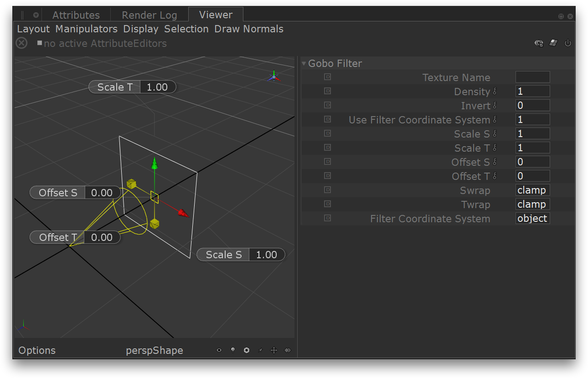
Task: Click the Options button below the viewport
Action: click(x=37, y=350)
